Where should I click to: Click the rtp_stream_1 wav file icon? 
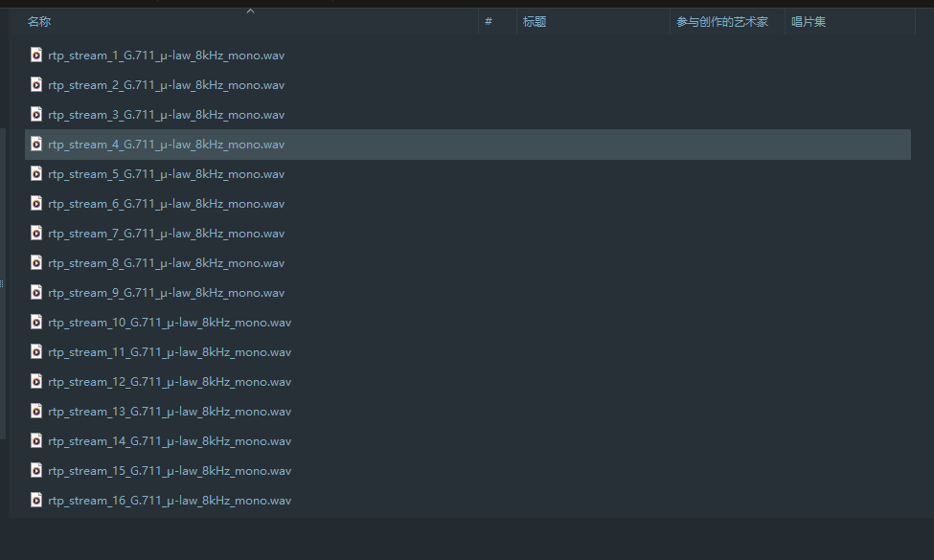(36, 56)
